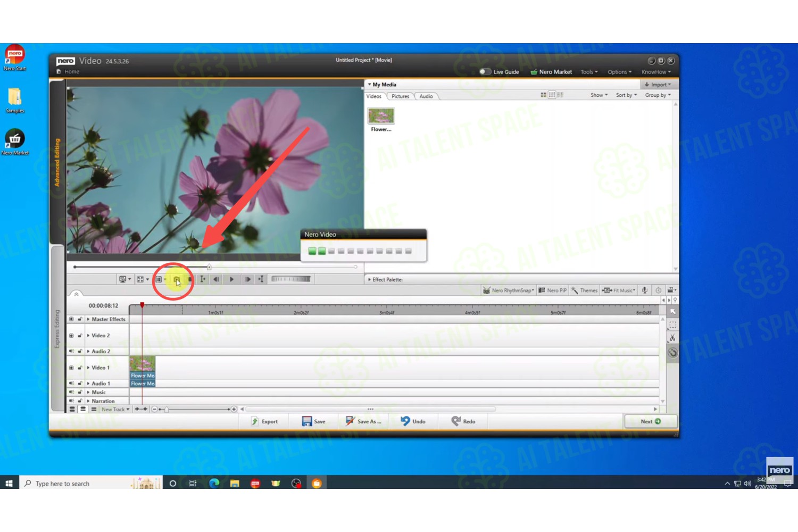The height and width of the screenshot is (532, 798).
Task: Click the timeline zoom in plus button
Action: point(234,409)
